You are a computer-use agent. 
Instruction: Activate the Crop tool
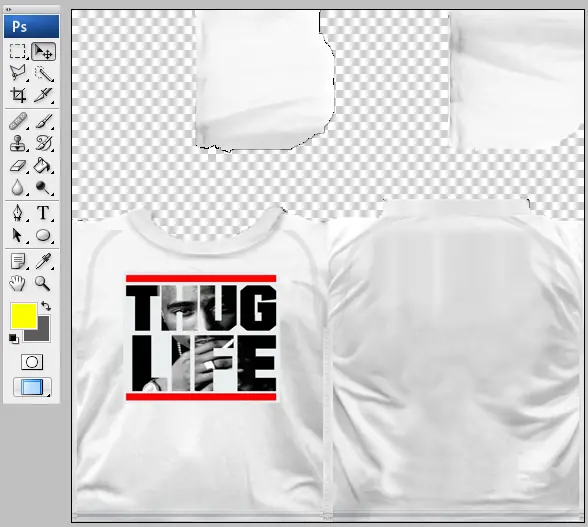pos(18,95)
